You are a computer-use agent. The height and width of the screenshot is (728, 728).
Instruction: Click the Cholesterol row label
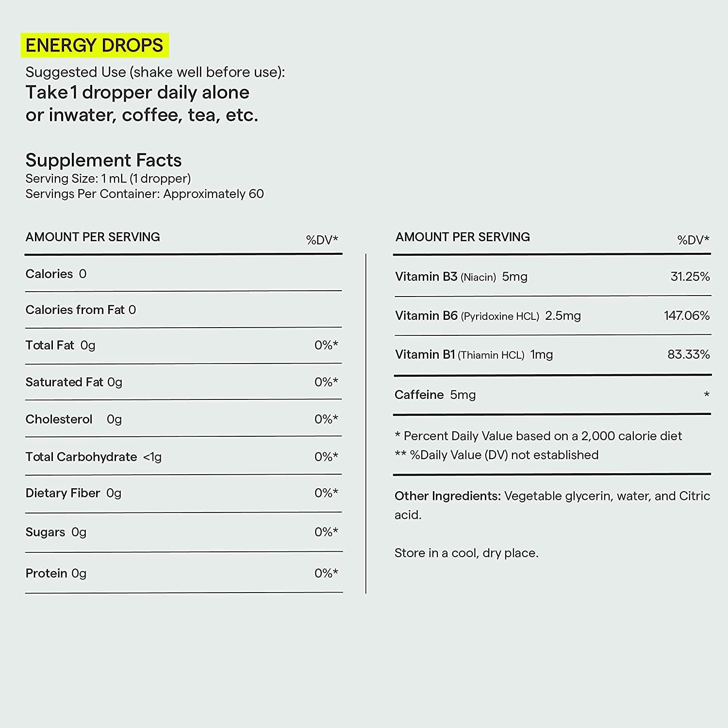pos(59,419)
